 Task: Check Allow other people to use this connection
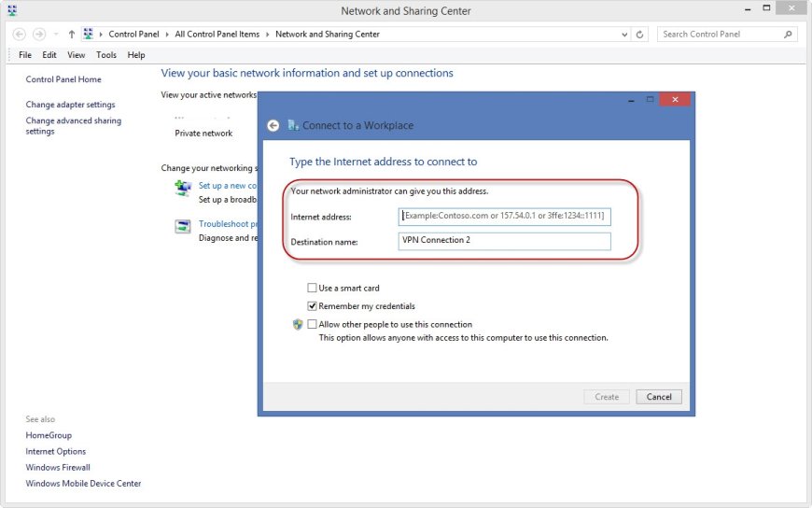point(312,324)
